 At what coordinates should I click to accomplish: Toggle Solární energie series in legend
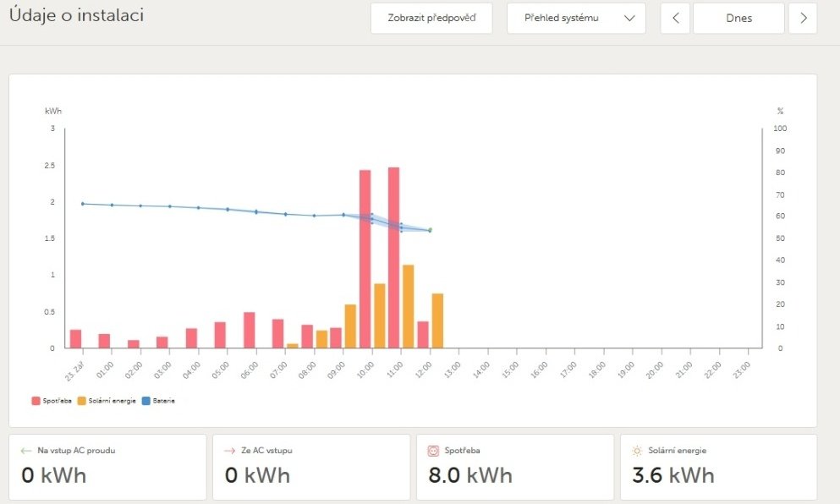tap(106, 400)
